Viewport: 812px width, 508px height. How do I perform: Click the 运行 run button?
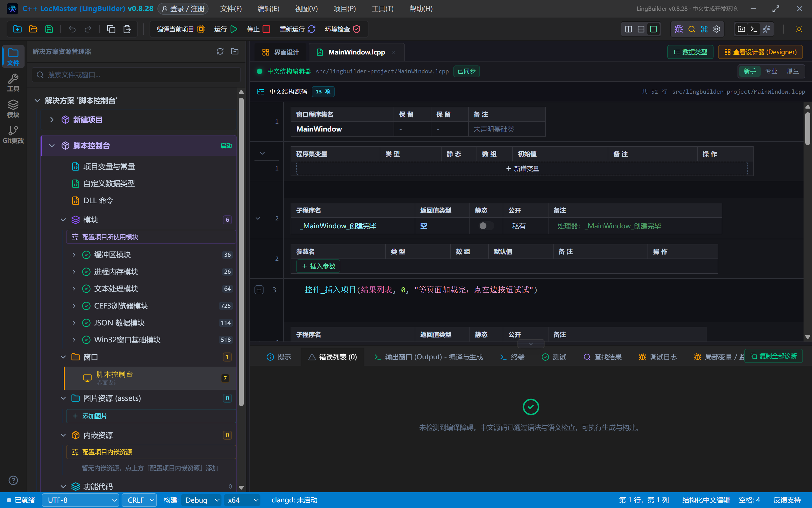pyautogui.click(x=226, y=29)
